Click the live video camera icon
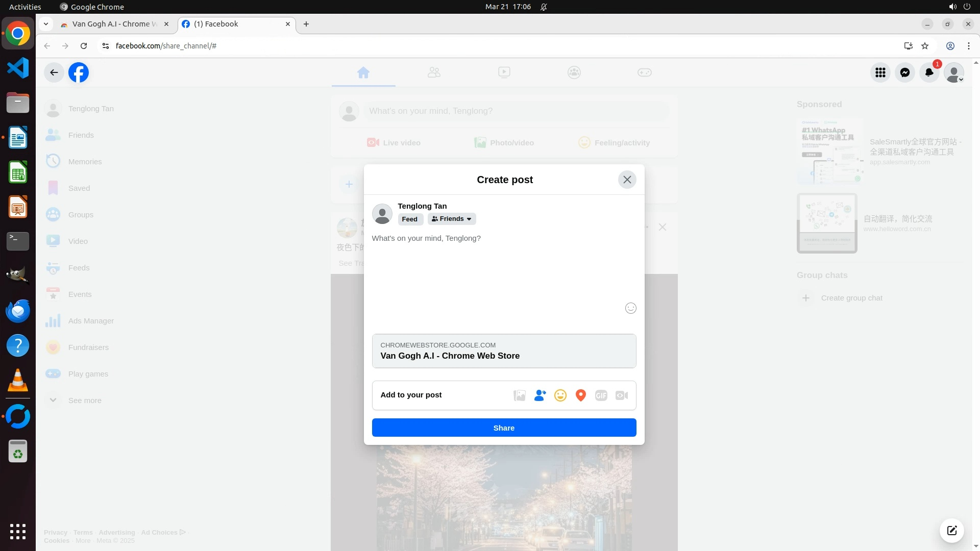The width and height of the screenshot is (980, 551). pos(621,395)
